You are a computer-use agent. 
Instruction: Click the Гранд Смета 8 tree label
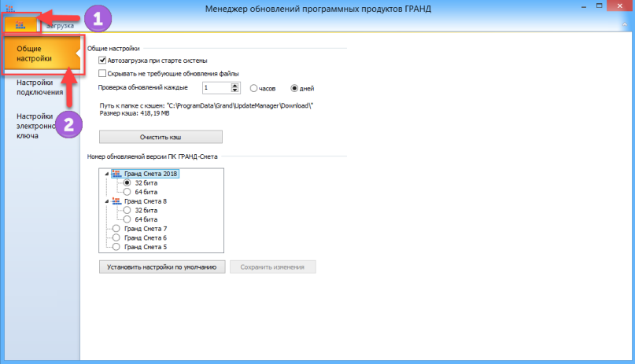pos(146,201)
